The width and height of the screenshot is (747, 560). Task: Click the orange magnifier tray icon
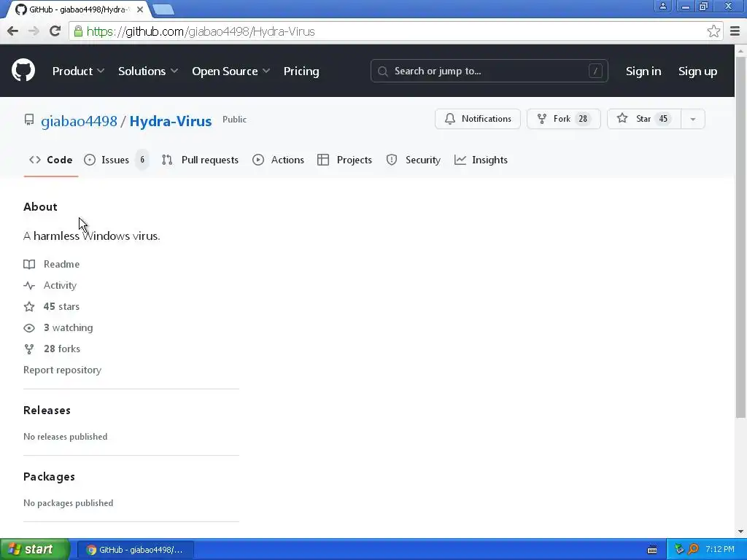[x=693, y=549]
